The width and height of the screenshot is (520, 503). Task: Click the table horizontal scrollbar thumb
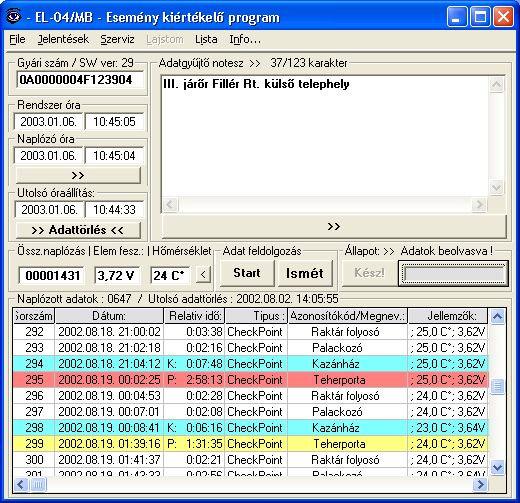(38, 484)
